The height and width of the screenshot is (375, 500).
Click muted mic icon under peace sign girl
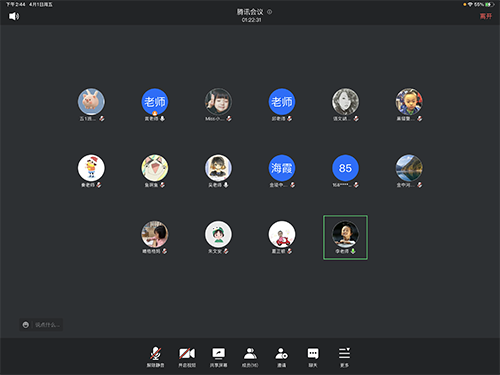(229, 119)
